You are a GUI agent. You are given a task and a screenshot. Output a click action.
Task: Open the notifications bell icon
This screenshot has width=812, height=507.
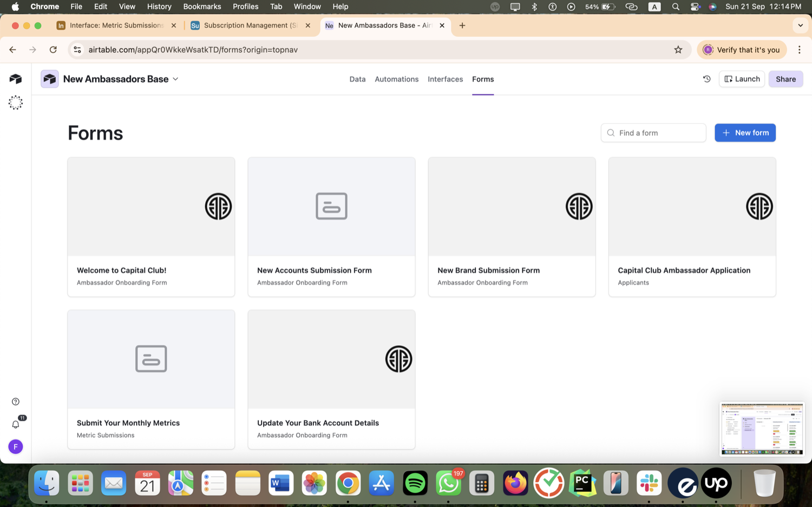click(x=16, y=424)
